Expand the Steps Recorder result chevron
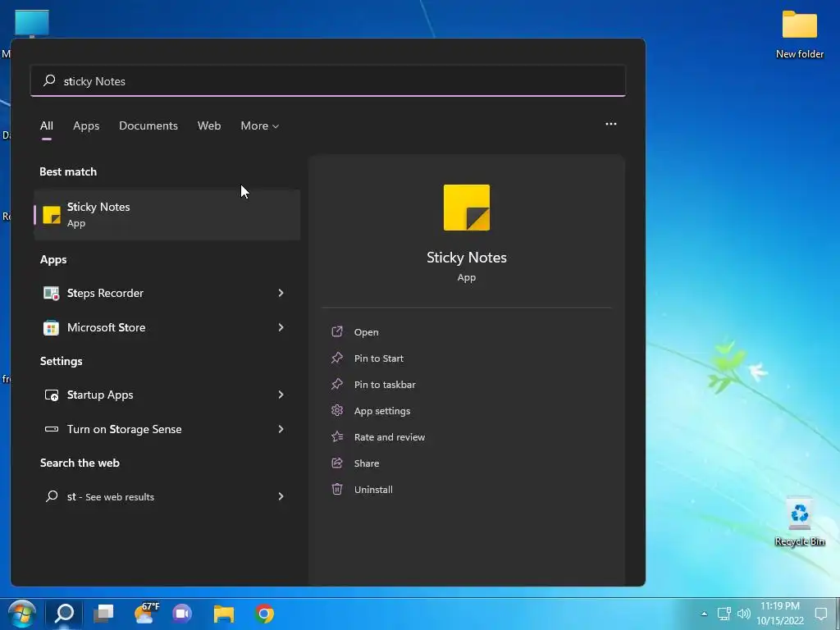Viewport: 840px width, 630px height. [281, 293]
